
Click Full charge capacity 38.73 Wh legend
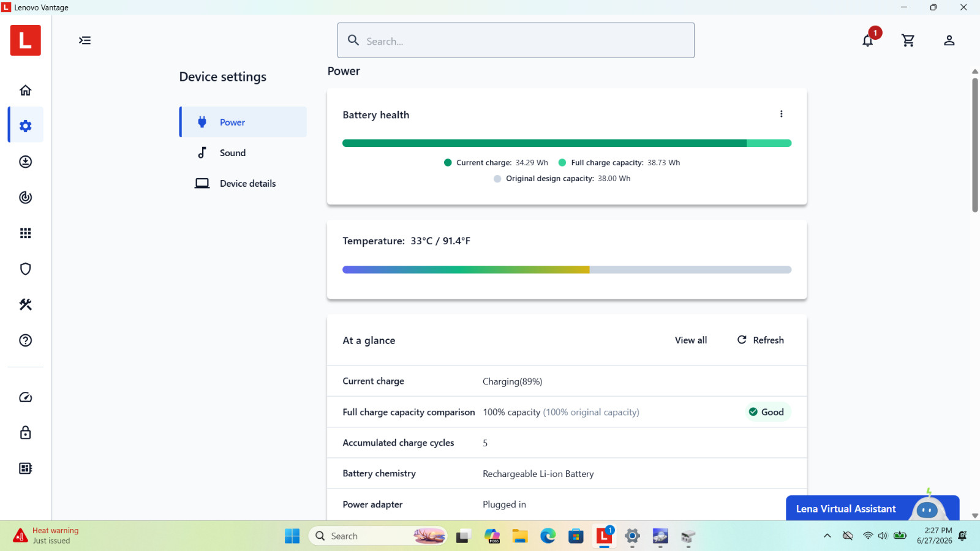point(619,163)
